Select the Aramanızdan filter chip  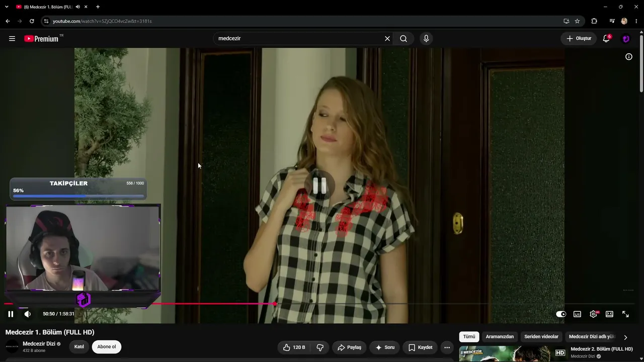pos(500,337)
